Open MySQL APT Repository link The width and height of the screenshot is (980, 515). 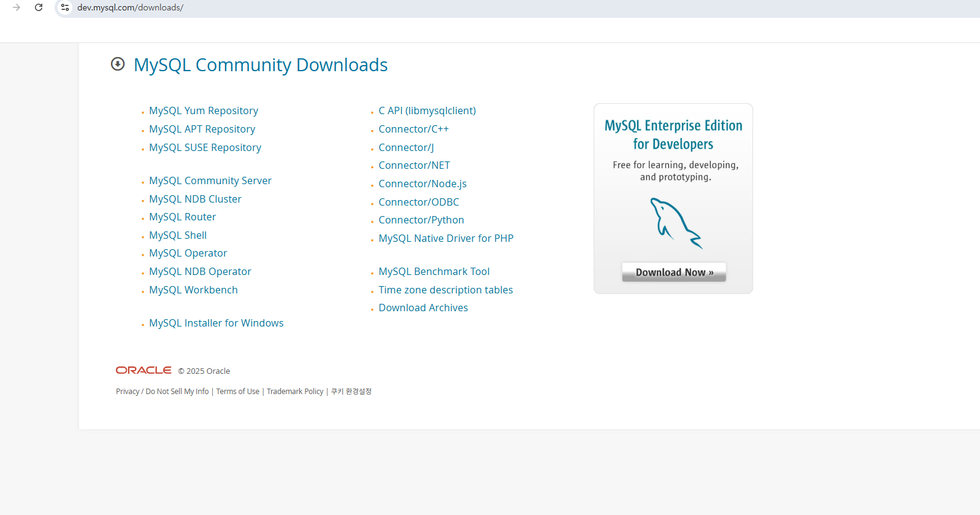202,129
